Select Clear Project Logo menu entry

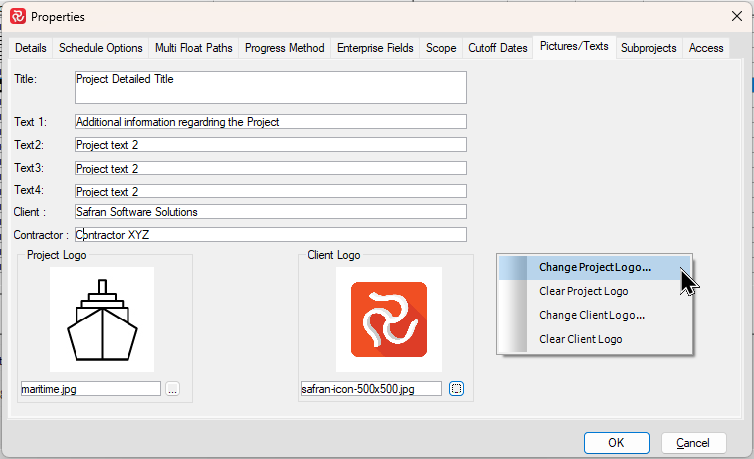tap(583, 291)
